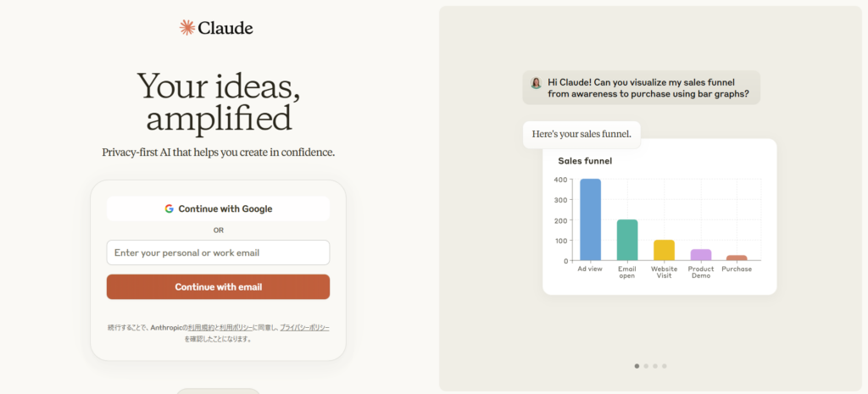Open the 利用規約 terms link

(200, 327)
